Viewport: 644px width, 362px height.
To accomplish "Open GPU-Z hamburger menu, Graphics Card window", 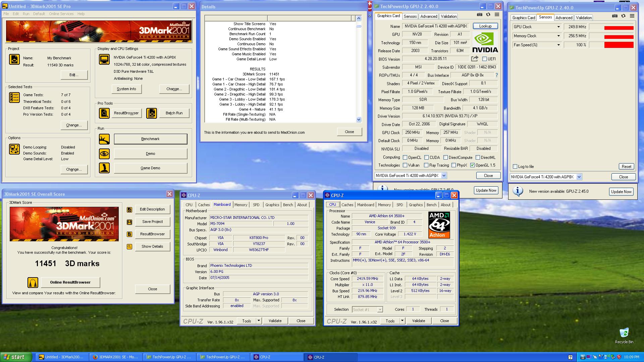I will (497, 15).
